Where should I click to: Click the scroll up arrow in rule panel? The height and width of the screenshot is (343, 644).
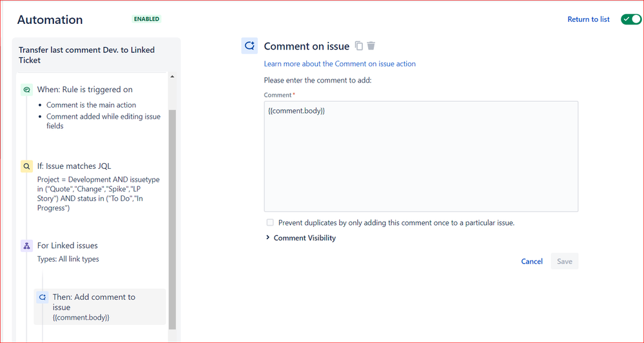pyautogui.click(x=172, y=77)
